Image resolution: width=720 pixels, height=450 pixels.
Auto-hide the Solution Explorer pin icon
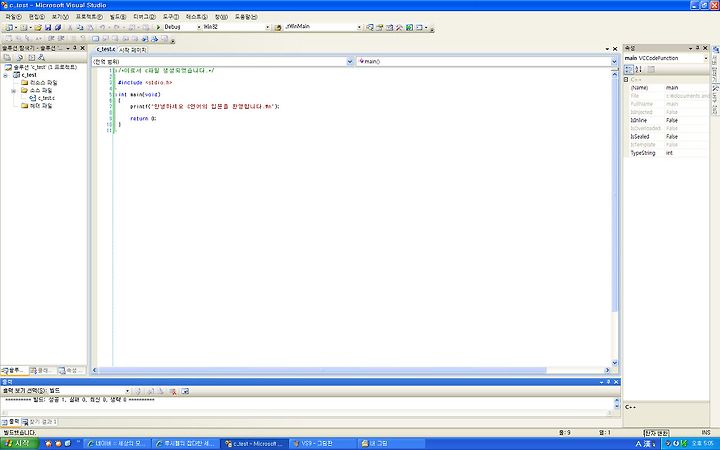click(75, 48)
